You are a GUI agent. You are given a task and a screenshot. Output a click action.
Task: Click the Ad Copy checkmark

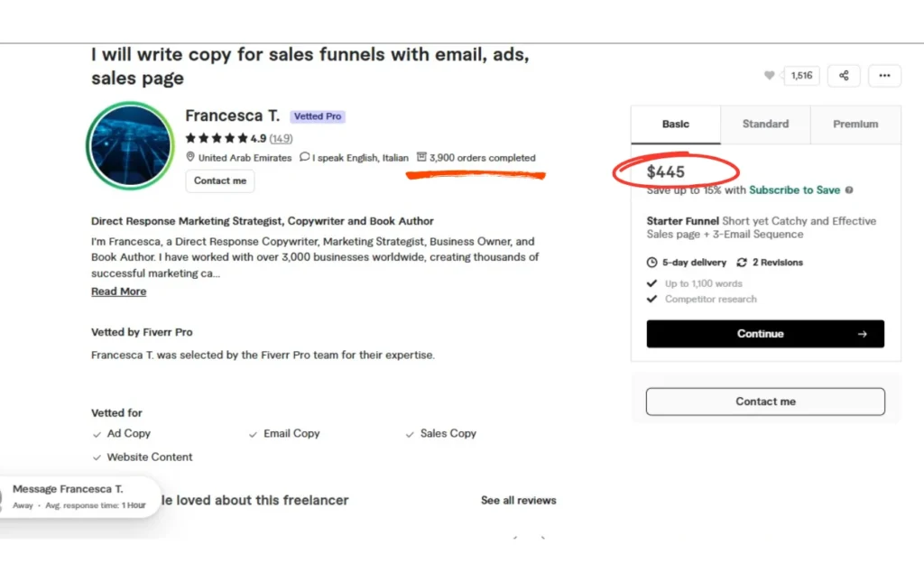click(x=97, y=434)
